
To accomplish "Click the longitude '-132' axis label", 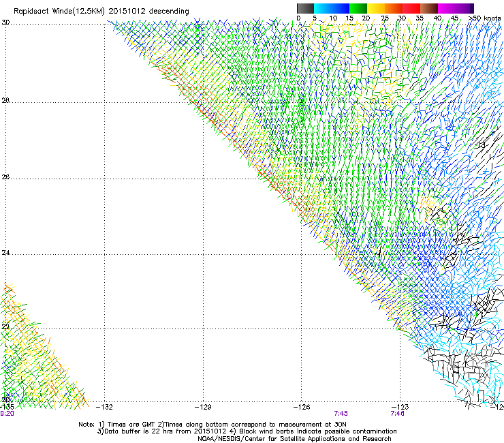I will pyautogui.click(x=104, y=407).
